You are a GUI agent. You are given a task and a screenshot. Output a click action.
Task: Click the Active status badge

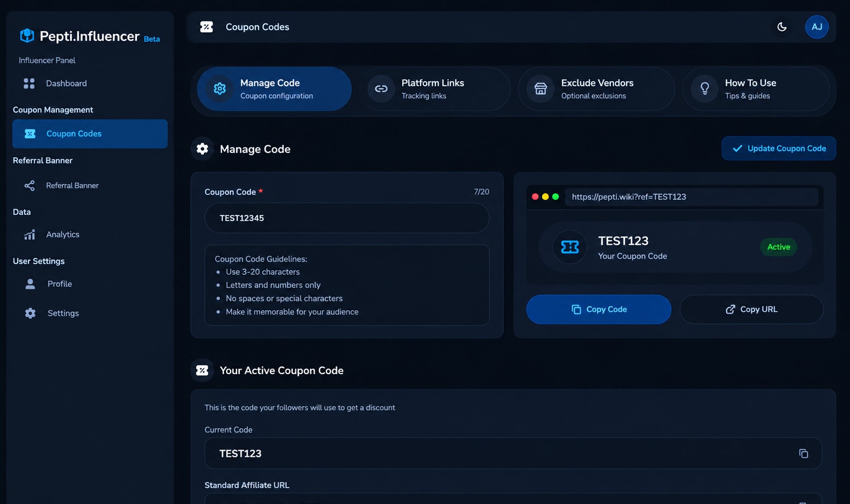[x=778, y=247]
